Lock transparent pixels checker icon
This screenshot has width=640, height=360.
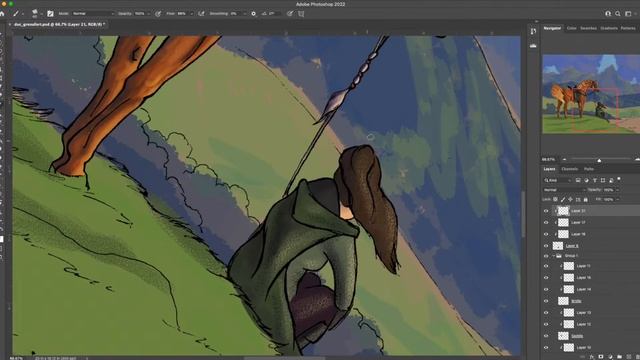(556, 200)
